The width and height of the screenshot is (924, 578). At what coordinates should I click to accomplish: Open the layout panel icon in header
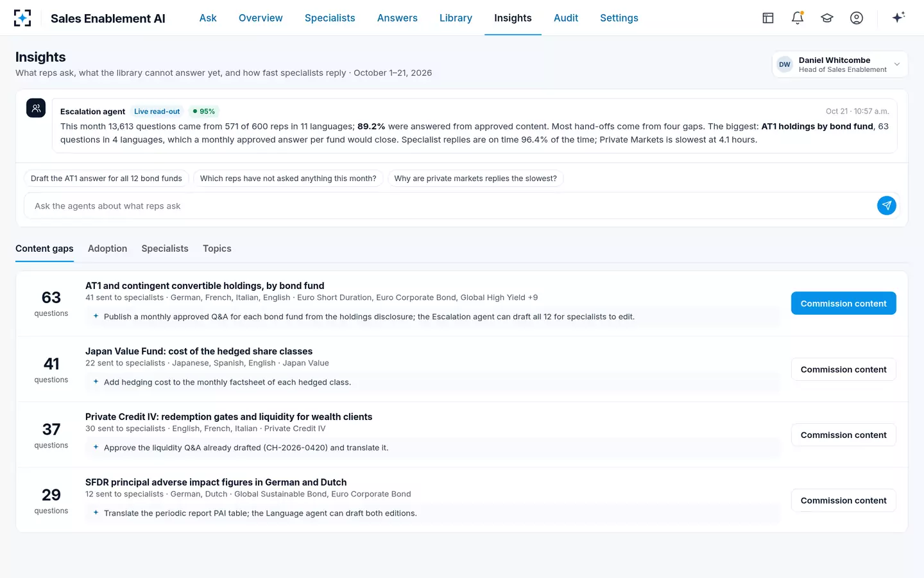pos(768,18)
